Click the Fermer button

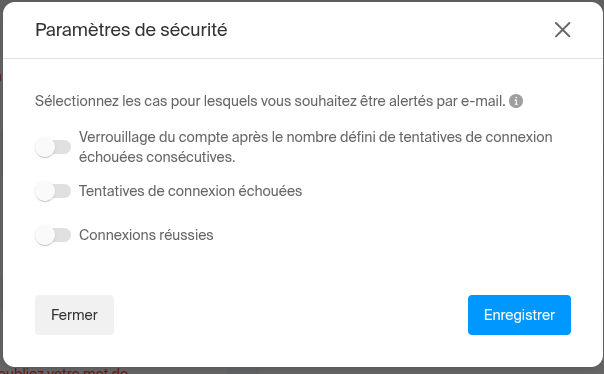(74, 315)
